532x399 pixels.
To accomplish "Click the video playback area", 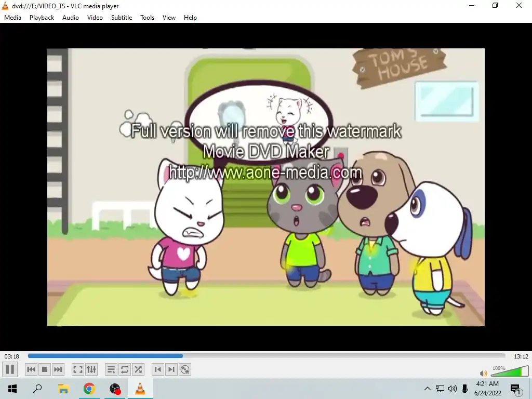I will click(265, 187).
